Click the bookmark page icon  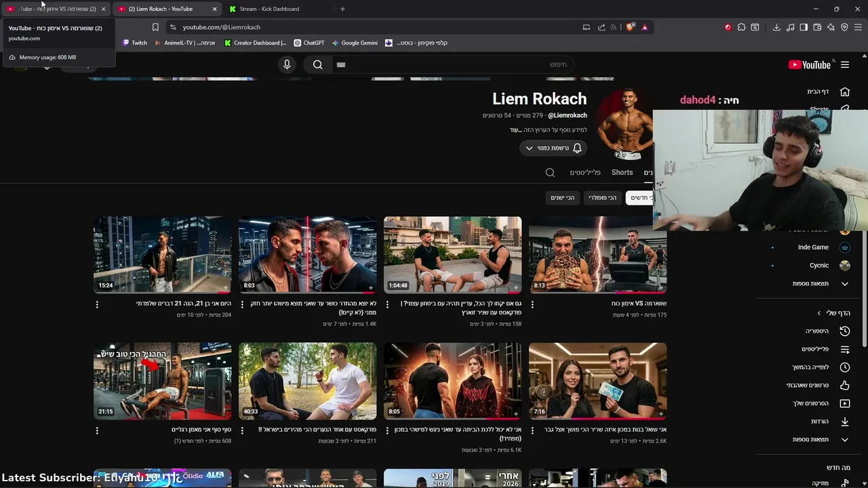[155, 27]
